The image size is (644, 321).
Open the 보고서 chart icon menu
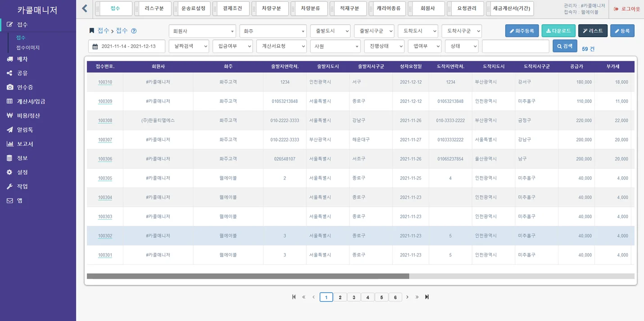(x=25, y=144)
